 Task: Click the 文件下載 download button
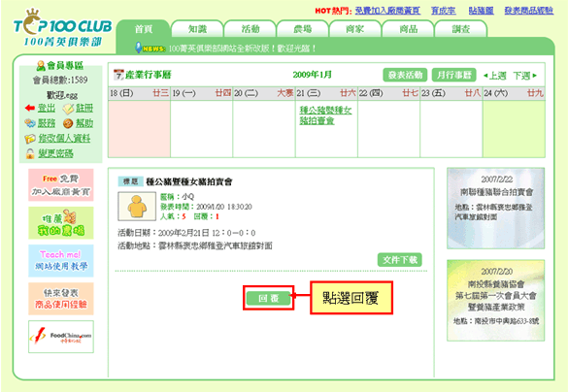(x=400, y=259)
